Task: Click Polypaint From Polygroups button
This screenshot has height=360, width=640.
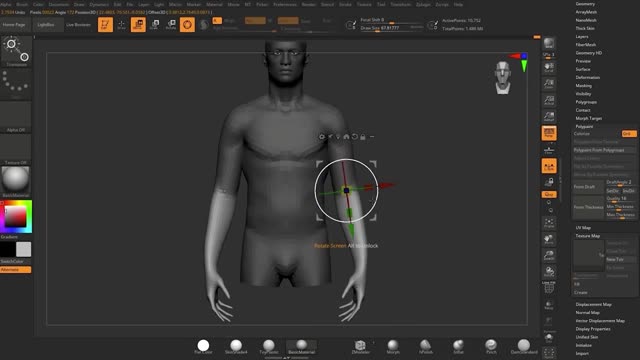Action: 604,150
